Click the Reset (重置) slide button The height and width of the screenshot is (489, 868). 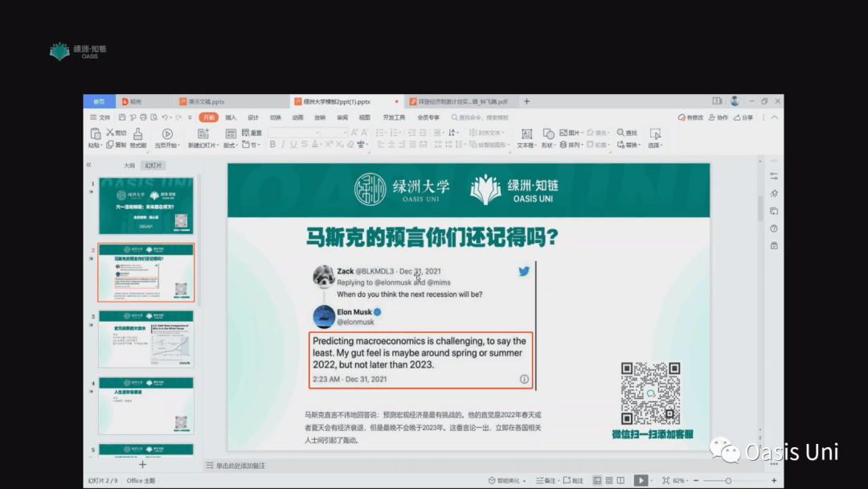(252, 133)
